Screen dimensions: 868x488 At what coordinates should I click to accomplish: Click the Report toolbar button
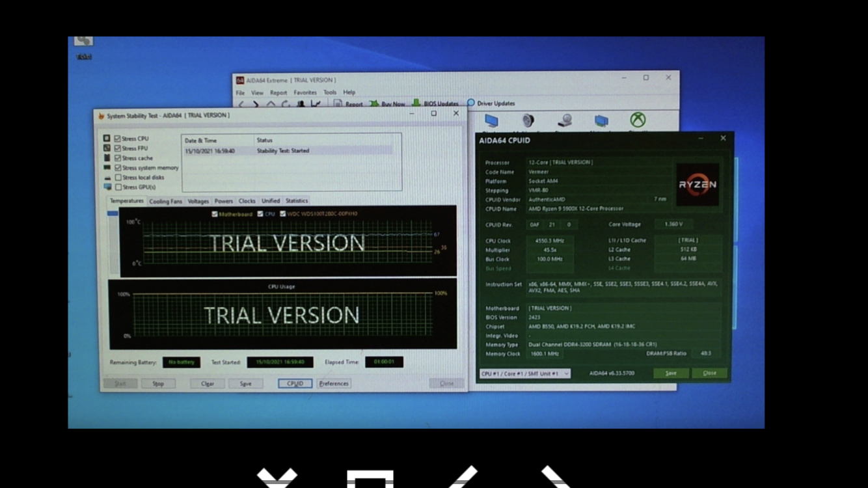coord(349,104)
